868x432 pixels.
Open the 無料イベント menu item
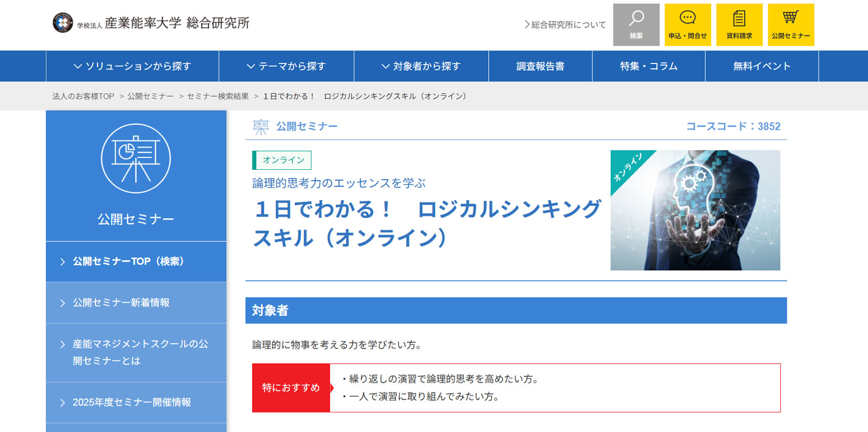(x=762, y=66)
